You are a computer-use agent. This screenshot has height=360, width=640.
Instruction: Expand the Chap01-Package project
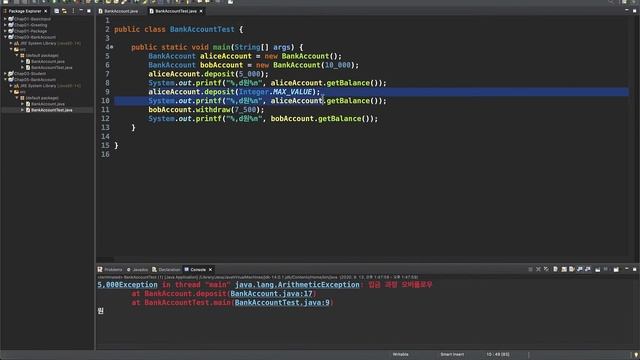click(x=5, y=31)
